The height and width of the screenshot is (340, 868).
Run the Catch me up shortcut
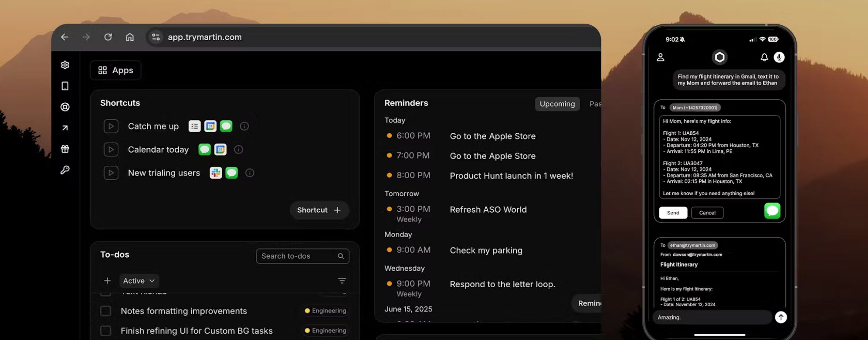point(111,126)
